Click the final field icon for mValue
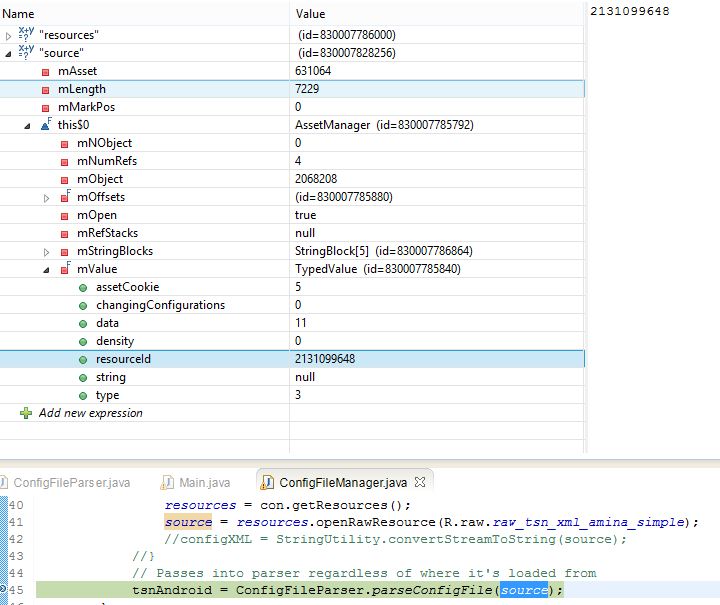720x605 pixels. (65, 268)
